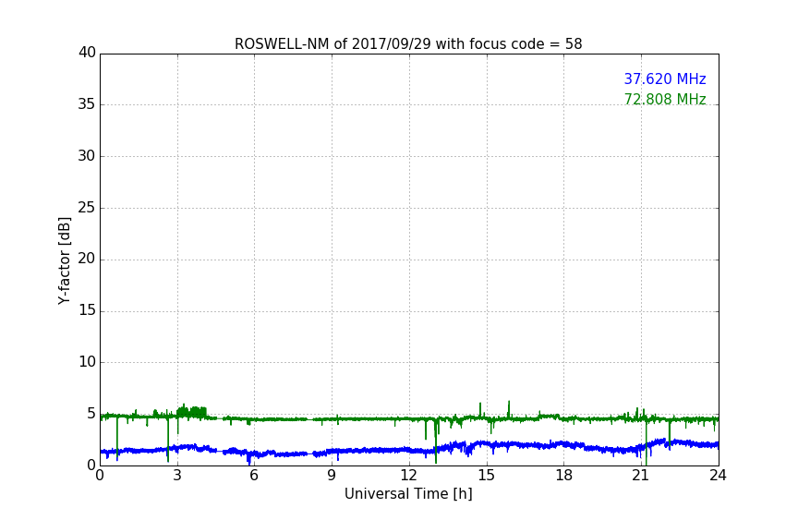Click the x-axis tick label '18'
The width and height of the screenshot is (798, 532).
tap(564, 476)
